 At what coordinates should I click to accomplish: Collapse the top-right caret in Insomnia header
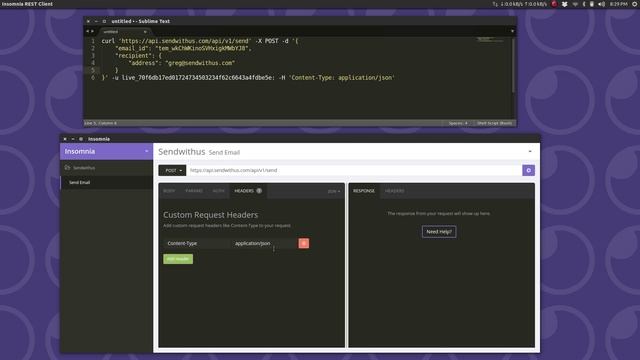point(530,151)
